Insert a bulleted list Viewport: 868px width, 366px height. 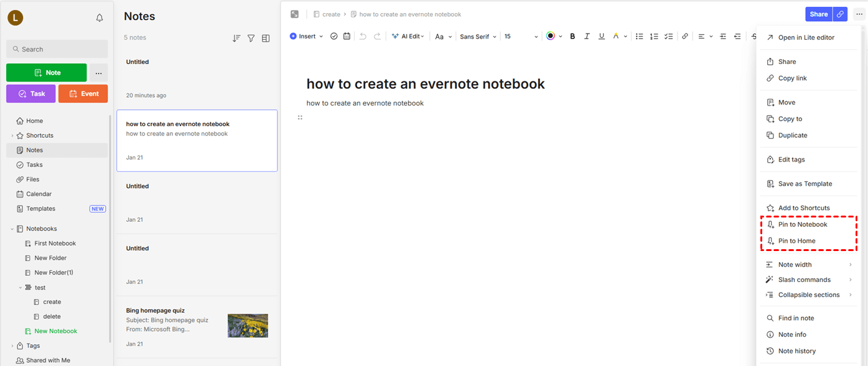coord(639,37)
